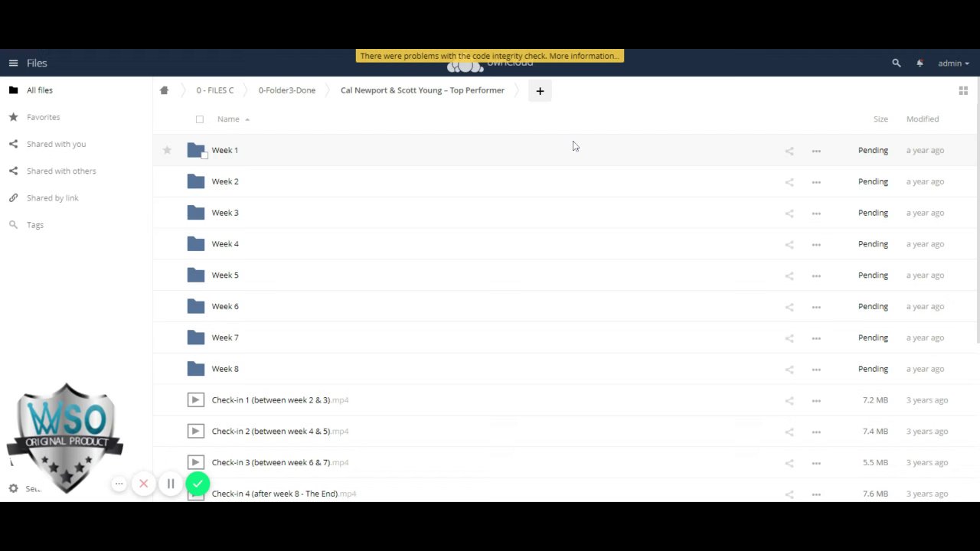
Task: Open more actions for Week 6
Action: (x=816, y=307)
